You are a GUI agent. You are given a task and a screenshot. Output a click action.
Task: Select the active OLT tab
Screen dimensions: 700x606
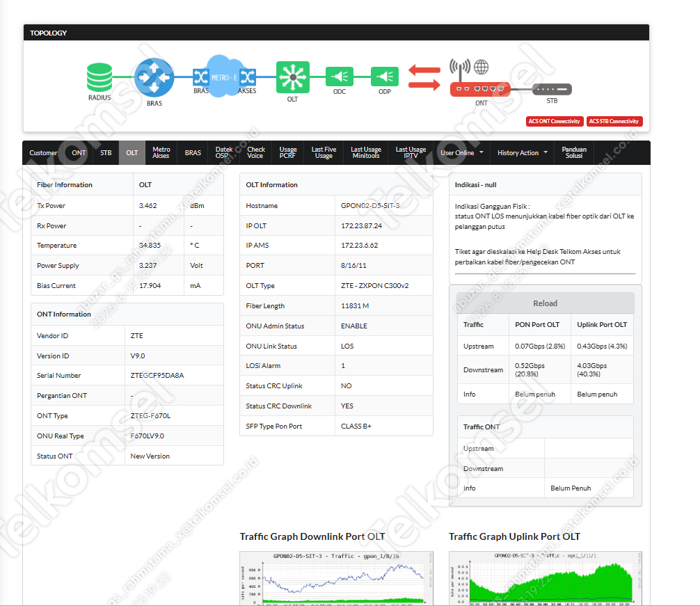132,153
